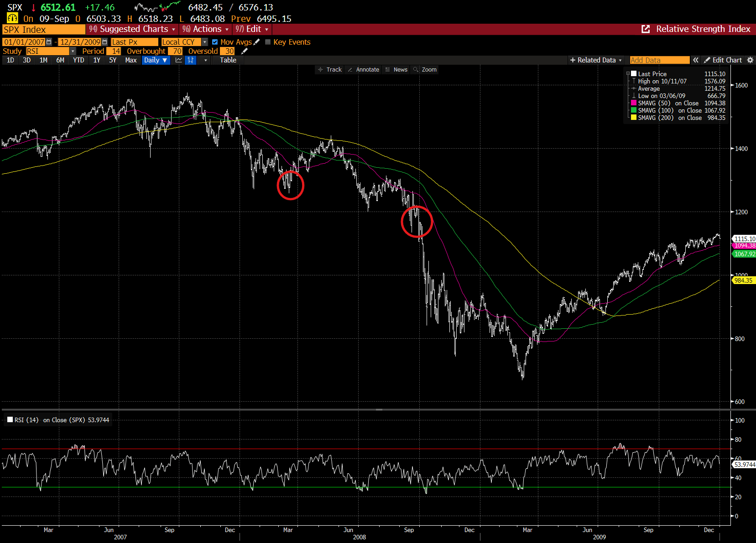Activate the Annotate drawing tool
756x543 pixels.
(363, 70)
